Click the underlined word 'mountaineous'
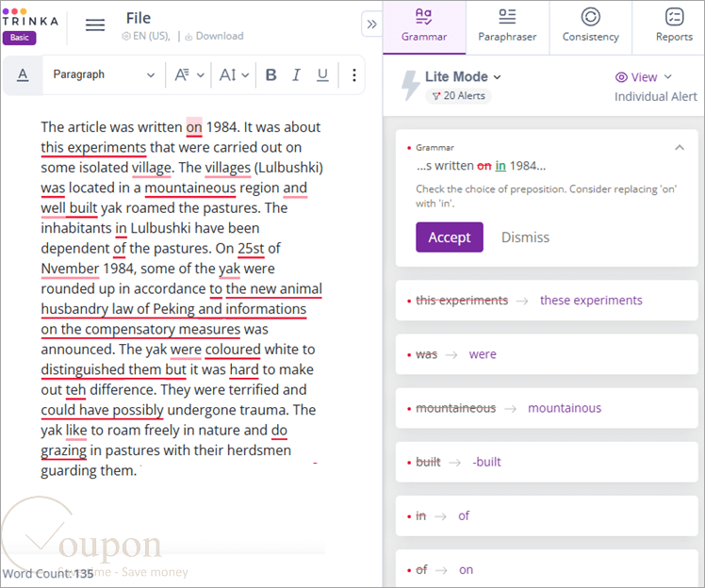Screen dimensions: 705x588 pyautogui.click(x=189, y=188)
